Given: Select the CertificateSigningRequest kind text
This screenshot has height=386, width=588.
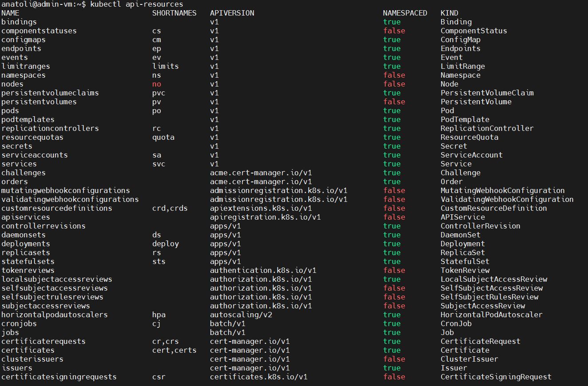Looking at the screenshot, I should click(x=495, y=377).
